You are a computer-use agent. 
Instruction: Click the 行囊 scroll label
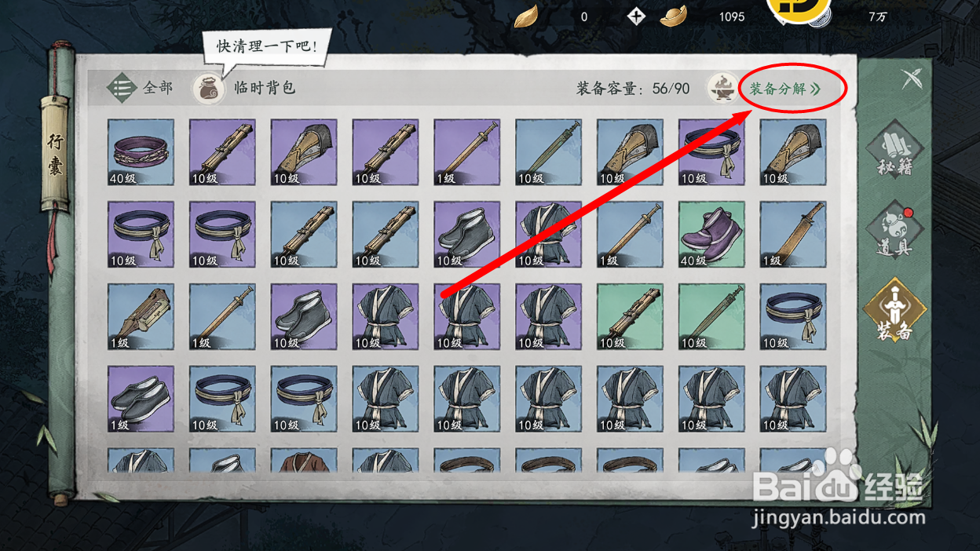(x=57, y=154)
